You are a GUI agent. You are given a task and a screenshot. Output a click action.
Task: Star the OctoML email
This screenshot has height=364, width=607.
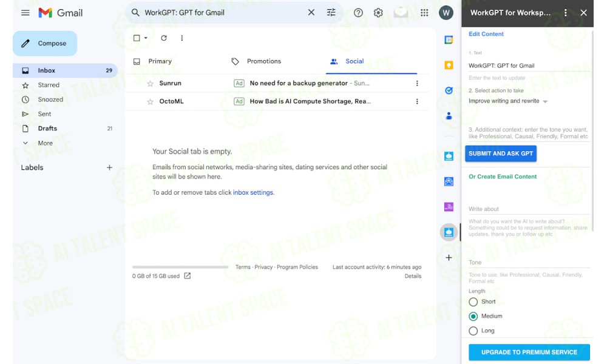150,101
